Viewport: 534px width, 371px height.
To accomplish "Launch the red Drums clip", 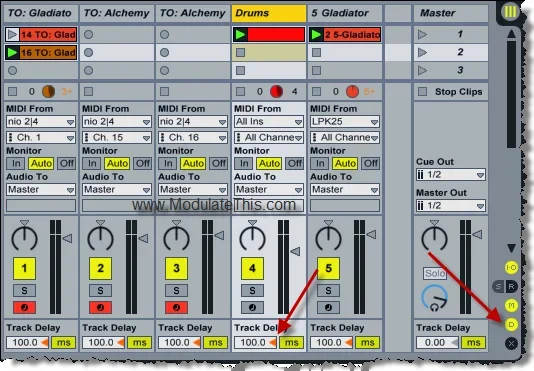I will click(x=241, y=34).
